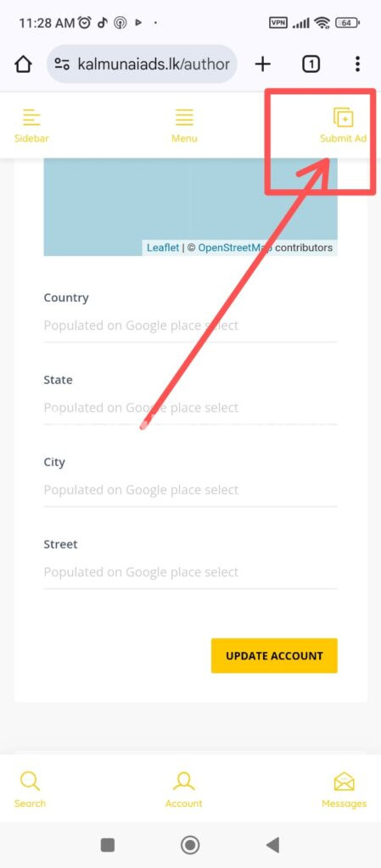
Task: Focus the City input field
Action: pyautogui.click(x=190, y=490)
